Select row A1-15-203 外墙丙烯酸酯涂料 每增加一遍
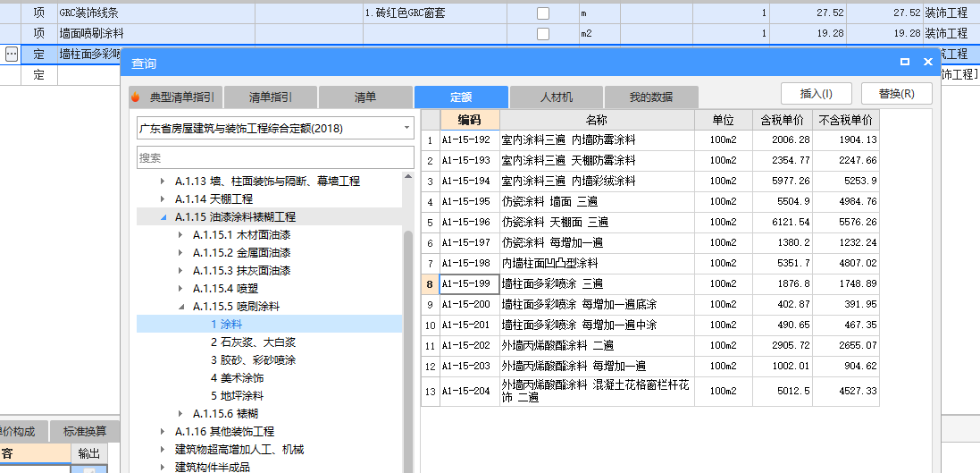Image resolution: width=980 pixels, height=473 pixels. pos(650,366)
